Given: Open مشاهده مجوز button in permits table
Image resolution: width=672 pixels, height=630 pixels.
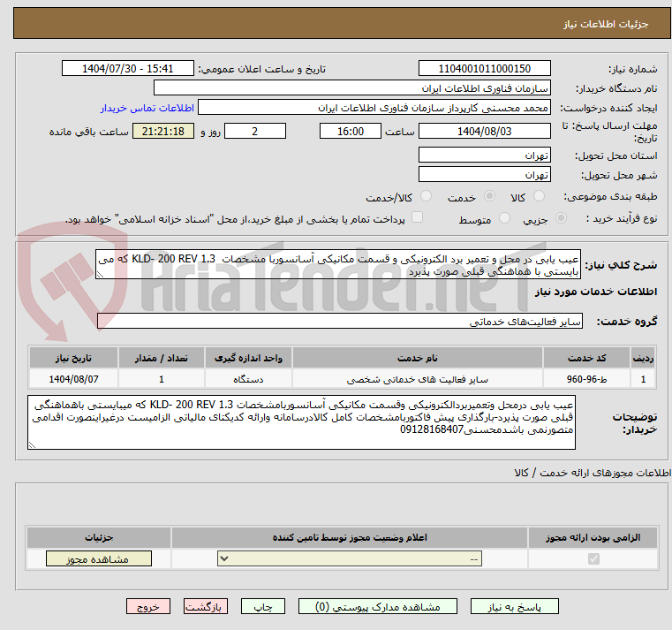Looking at the screenshot, I should pyautogui.click(x=99, y=558).
